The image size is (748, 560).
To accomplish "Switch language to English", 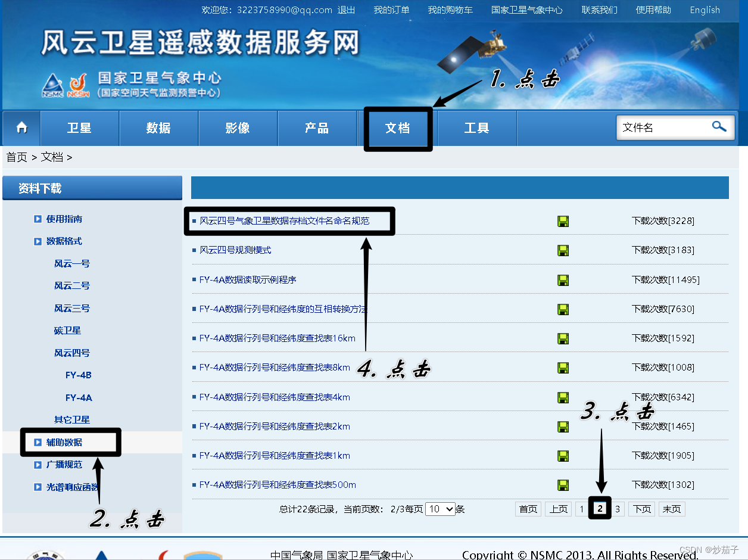I will [x=705, y=10].
